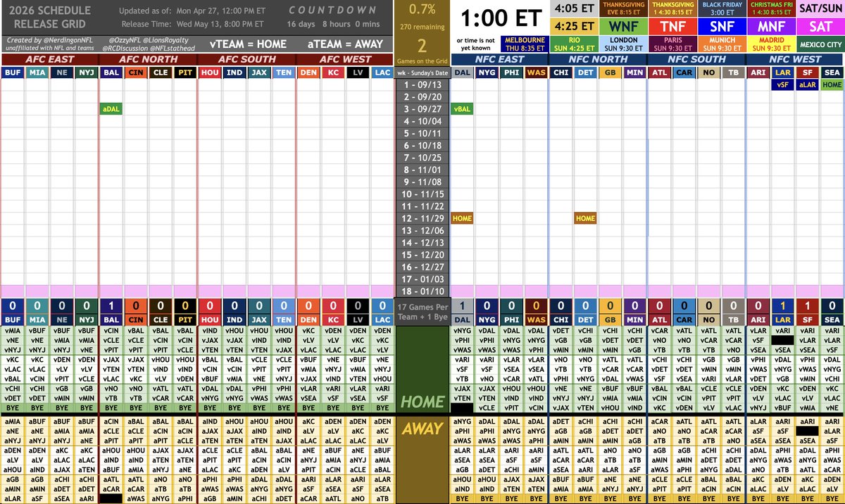
Task: Click the Black Friday 3:00 ET cell
Action: pyautogui.click(x=721, y=9)
